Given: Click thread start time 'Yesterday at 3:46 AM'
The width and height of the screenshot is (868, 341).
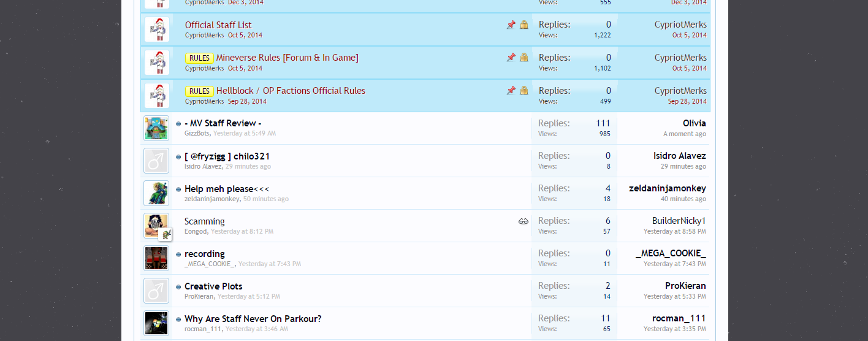Looking at the screenshot, I should click(257, 329).
